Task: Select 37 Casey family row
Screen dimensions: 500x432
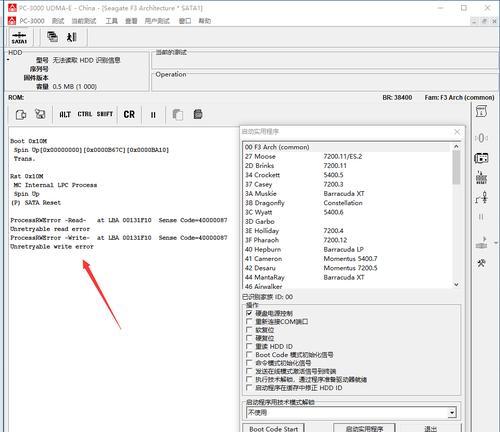Action: pyautogui.click(x=347, y=184)
